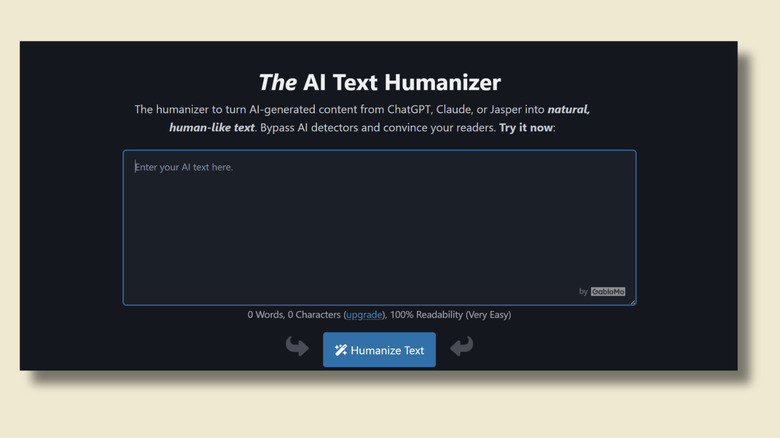Click the GabloMo badge in the text box
This screenshot has height=438, width=780.
tap(608, 292)
